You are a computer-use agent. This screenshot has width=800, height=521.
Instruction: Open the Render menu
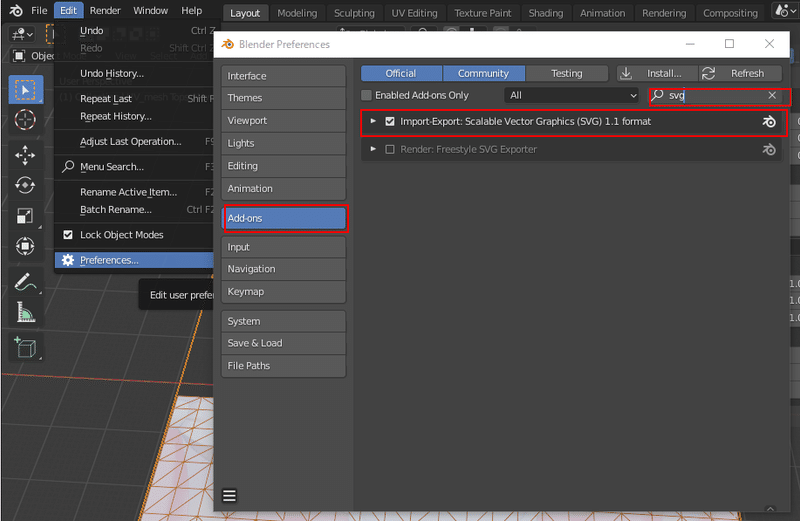point(105,10)
